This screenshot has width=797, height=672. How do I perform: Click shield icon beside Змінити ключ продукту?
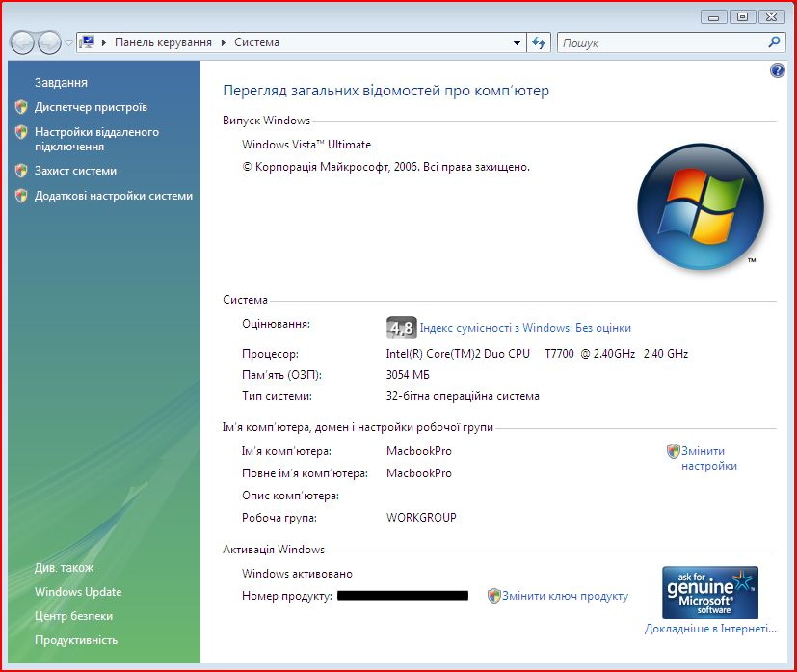pyautogui.click(x=494, y=596)
